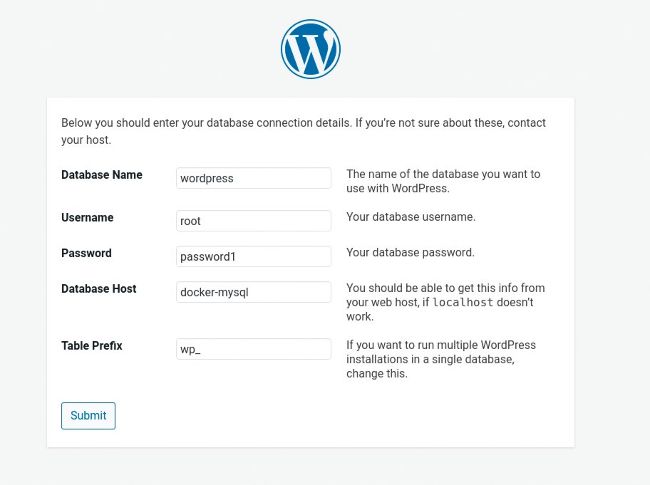
Task: Click the Password input field
Action: point(253,256)
